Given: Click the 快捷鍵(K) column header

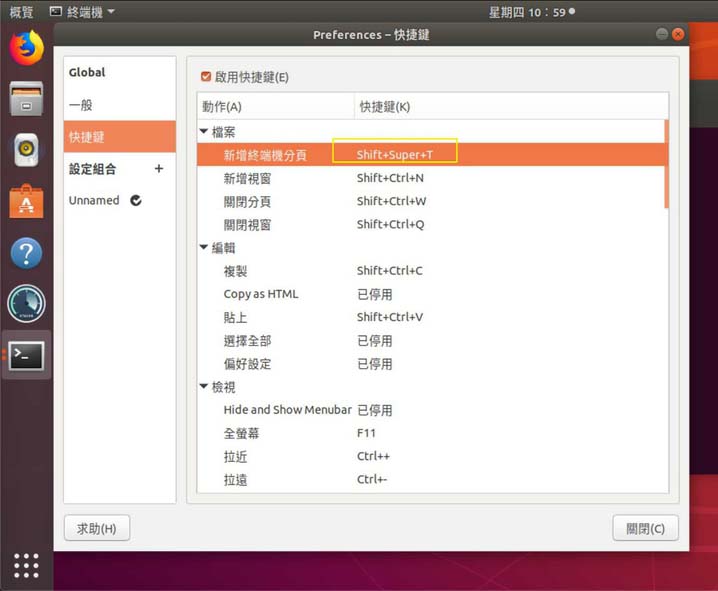Looking at the screenshot, I should click(511, 106).
